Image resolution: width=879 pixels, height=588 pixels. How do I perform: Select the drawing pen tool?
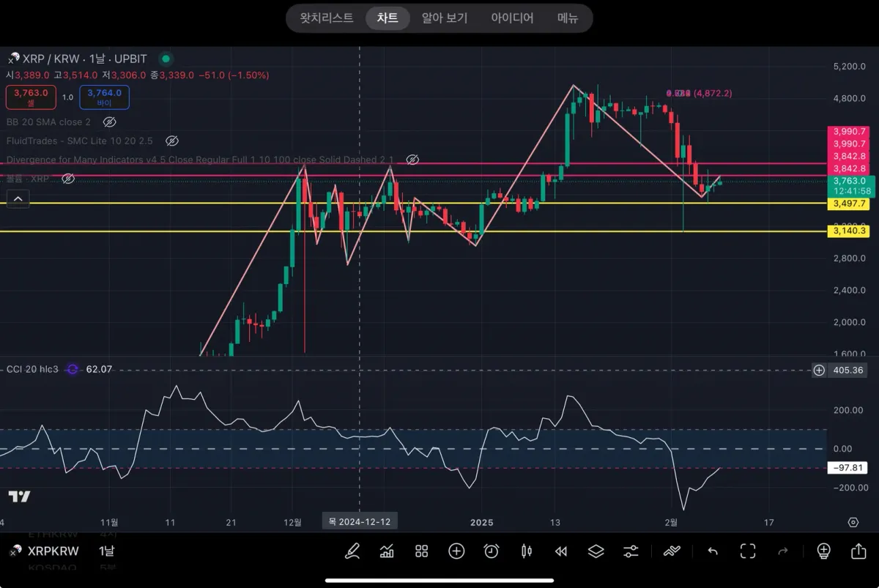pyautogui.click(x=352, y=551)
